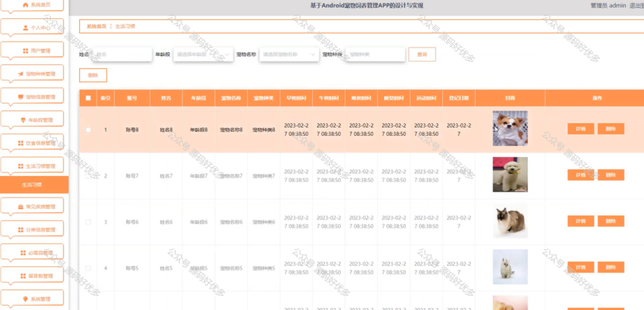Click the batch 删除 button above table
The height and width of the screenshot is (310, 644).
[x=93, y=75]
